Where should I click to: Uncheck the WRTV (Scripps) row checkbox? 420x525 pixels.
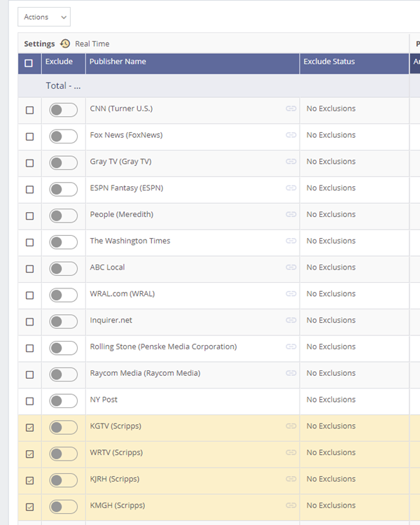(29, 454)
